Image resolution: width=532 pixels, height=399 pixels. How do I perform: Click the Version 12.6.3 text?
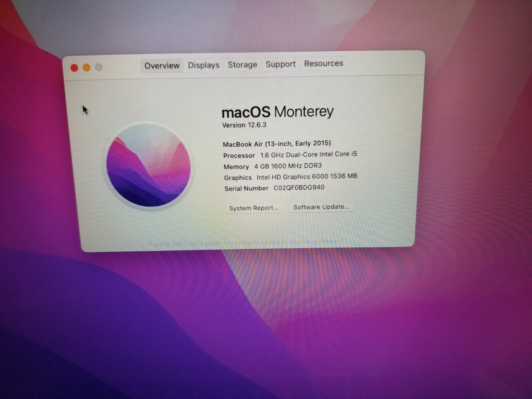coord(244,125)
